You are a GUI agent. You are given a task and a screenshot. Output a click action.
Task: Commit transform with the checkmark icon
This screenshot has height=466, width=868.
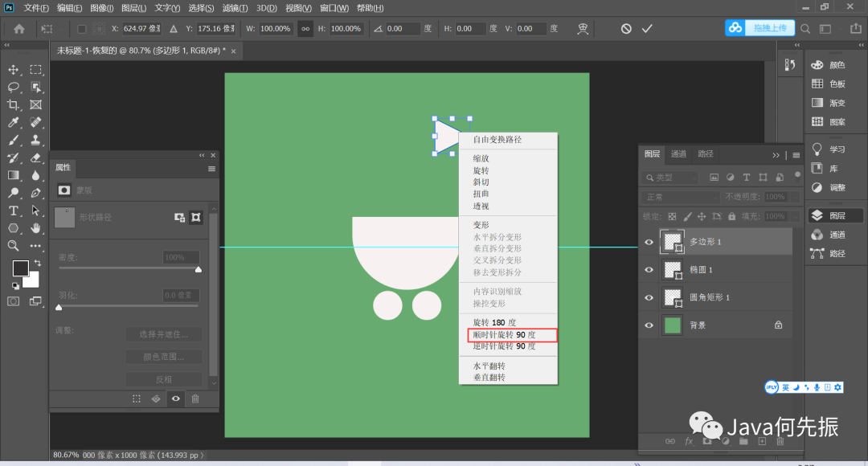[x=647, y=28]
